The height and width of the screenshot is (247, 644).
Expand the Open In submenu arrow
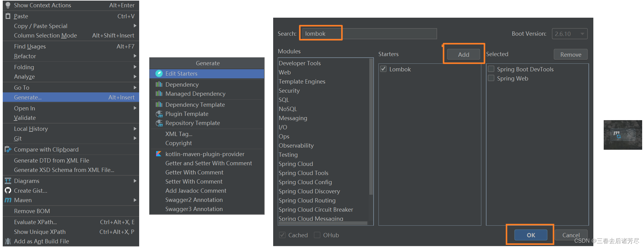point(135,108)
